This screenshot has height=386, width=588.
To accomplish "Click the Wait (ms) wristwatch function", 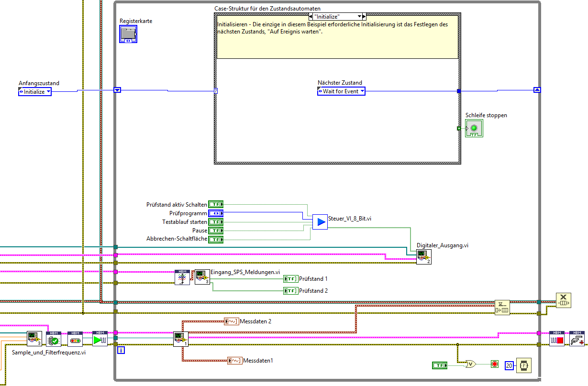I will click(524, 365).
